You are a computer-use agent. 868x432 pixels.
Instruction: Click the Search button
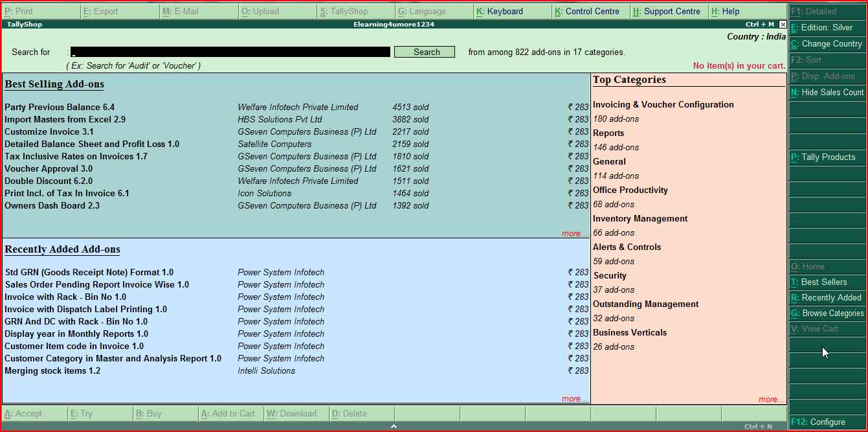click(x=424, y=52)
